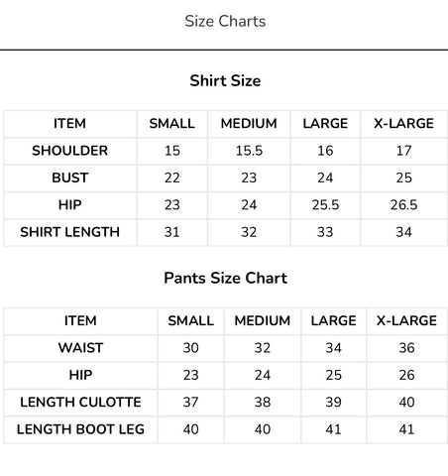448x476 pixels.
Task: Click the X-LARGE header in shirt table
Action: point(403,124)
